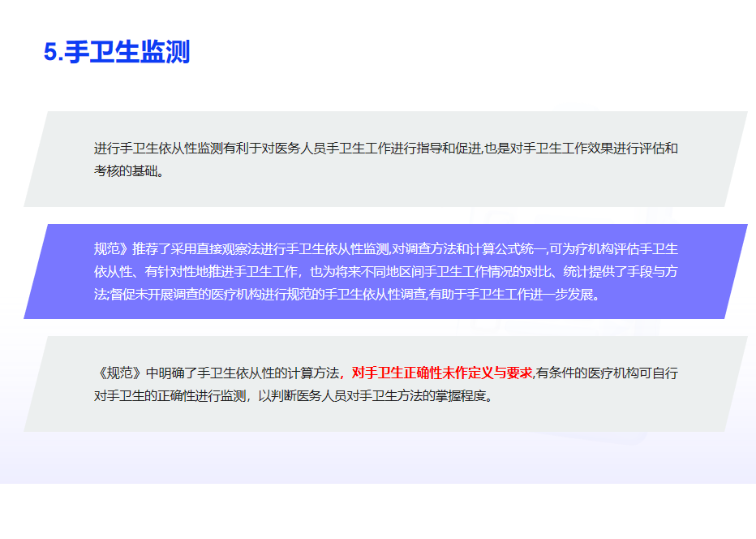Click the purple box text starting "规范》推荐了采用直接观察法"
Image resolution: width=756 pixels, height=539 pixels.
[386, 272]
